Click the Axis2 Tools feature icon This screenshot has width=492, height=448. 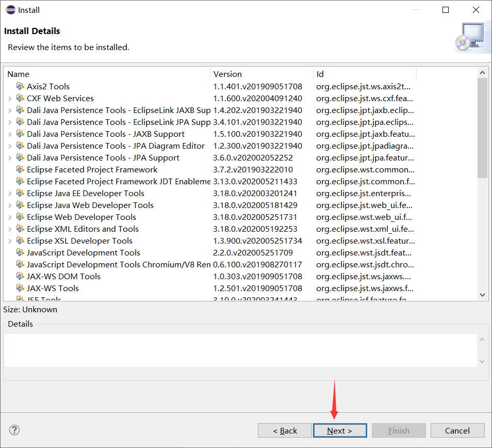click(x=20, y=86)
